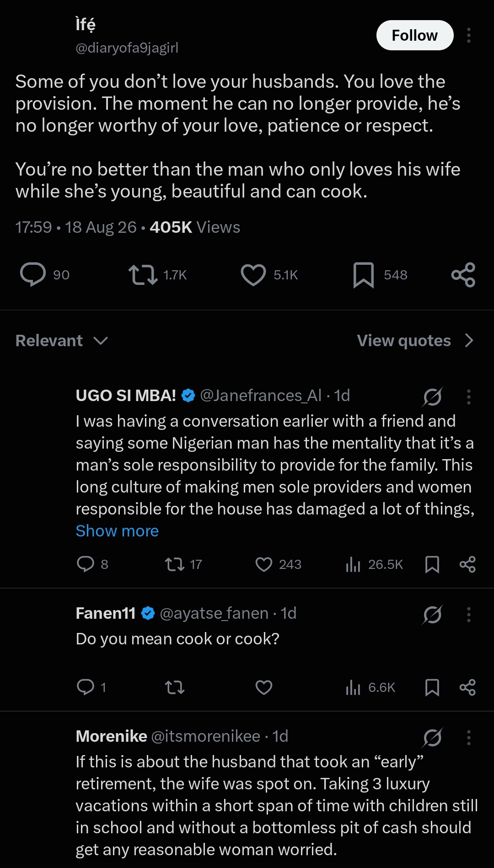Like Fanen11's reply
Viewport: 494px width, 868px height.
(x=264, y=687)
